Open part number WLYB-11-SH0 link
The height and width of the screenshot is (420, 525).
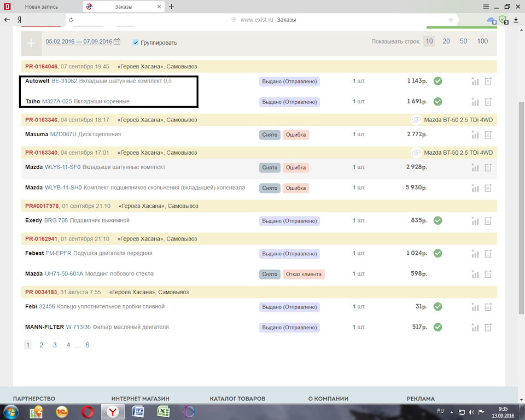63,187
